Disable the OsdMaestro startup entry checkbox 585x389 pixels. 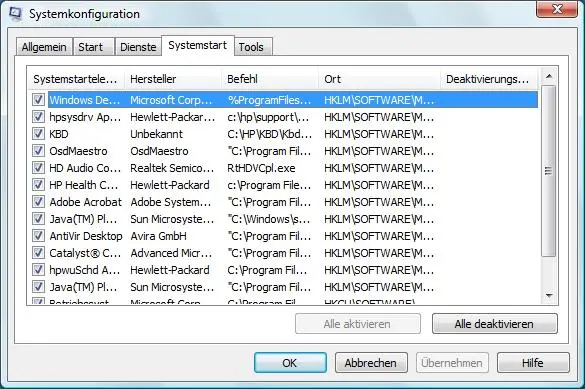[38, 151]
